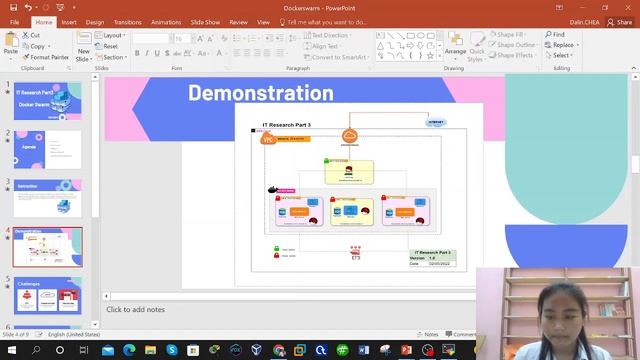Increase font size with the larger A
The width and height of the screenshot is (640, 360).
[x=200, y=39]
